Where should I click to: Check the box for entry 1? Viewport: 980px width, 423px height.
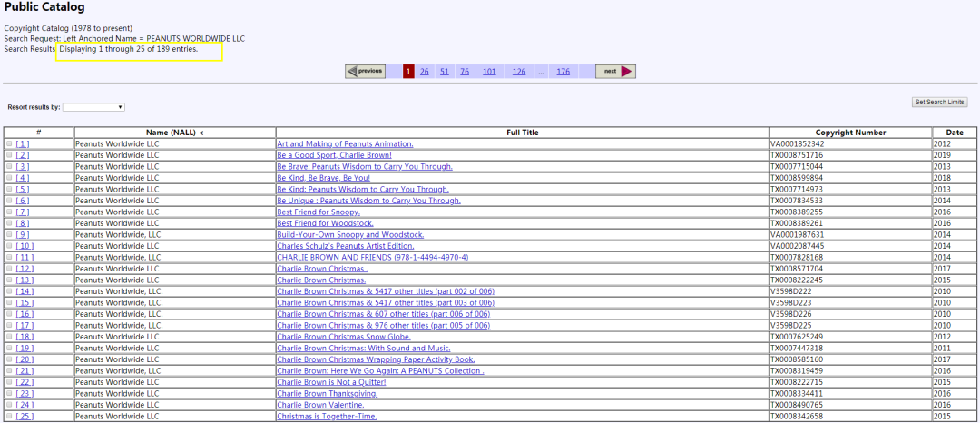tap(9, 143)
